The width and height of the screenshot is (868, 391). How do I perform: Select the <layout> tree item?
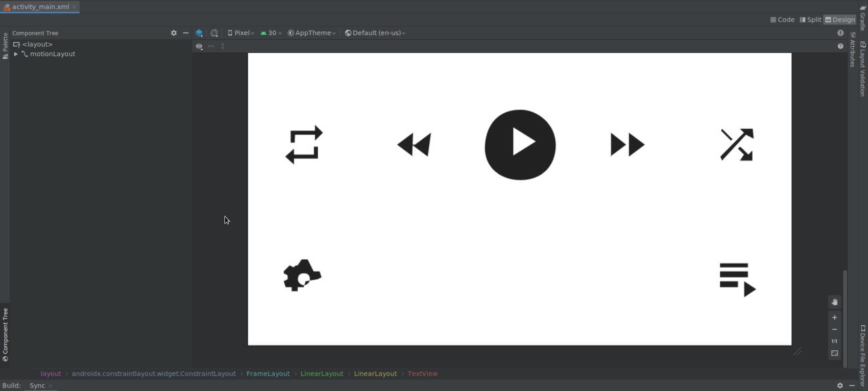[x=37, y=44]
